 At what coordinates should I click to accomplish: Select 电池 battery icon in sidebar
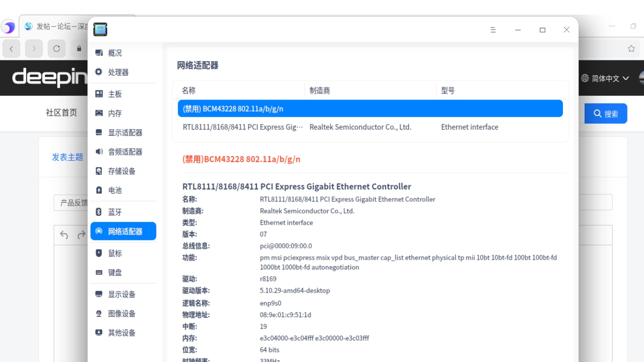tap(99, 190)
